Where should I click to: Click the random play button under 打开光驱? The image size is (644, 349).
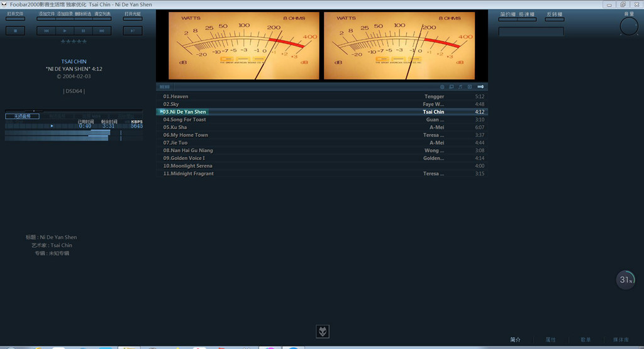pyautogui.click(x=133, y=31)
